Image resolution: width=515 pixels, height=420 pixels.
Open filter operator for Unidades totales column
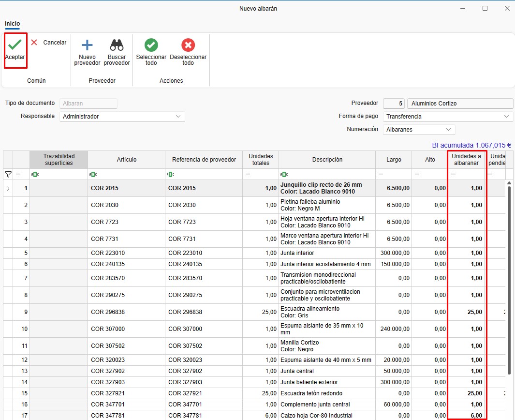248,175
